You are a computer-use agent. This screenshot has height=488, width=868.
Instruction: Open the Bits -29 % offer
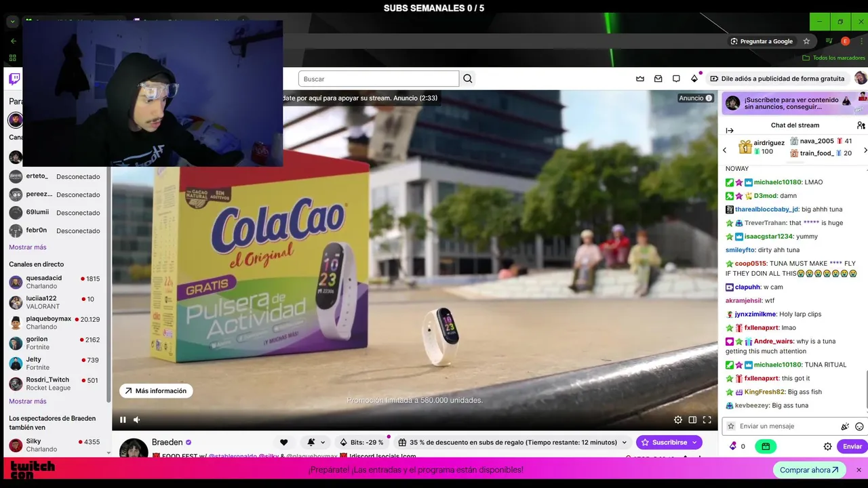(x=361, y=442)
